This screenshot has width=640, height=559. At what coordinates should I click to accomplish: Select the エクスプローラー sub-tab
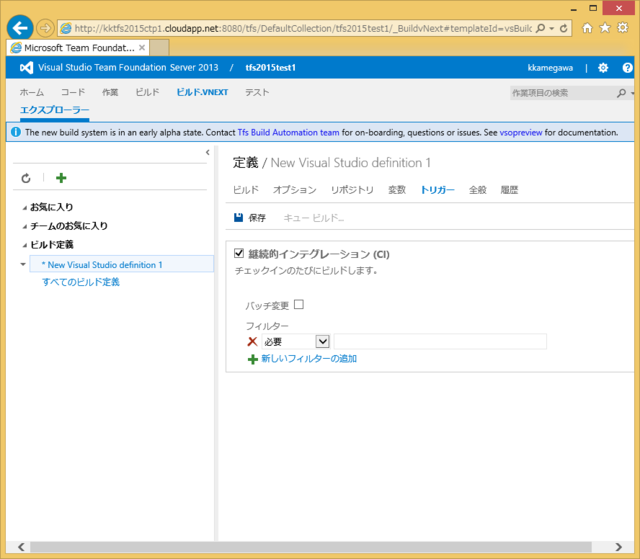point(55,110)
